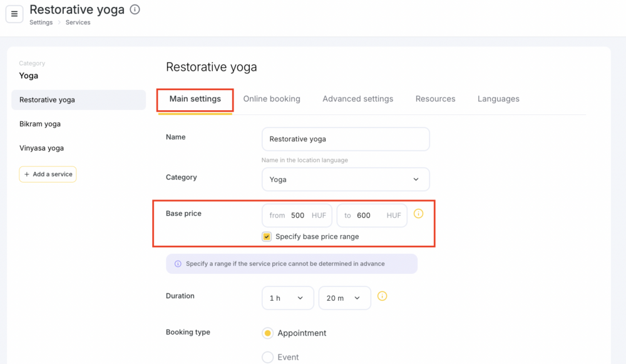The image size is (626, 364).
Task: Expand the hours duration dropdown
Action: click(x=288, y=298)
